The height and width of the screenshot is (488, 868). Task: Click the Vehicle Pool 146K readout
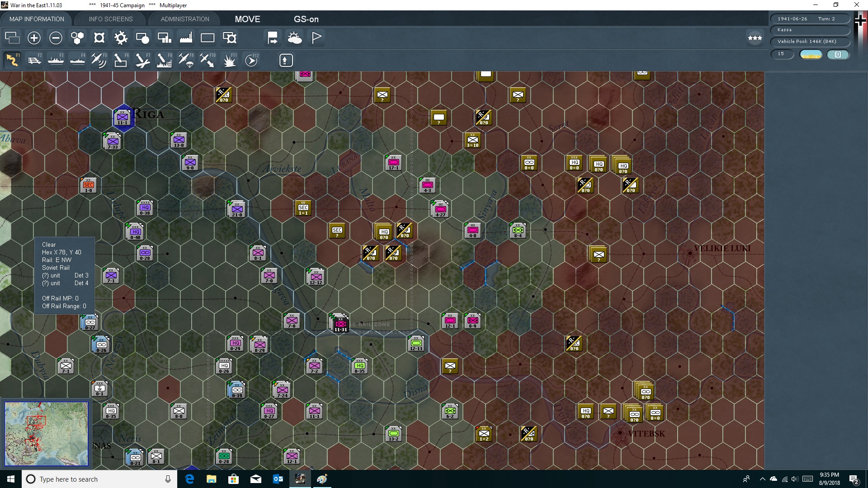click(x=810, y=42)
